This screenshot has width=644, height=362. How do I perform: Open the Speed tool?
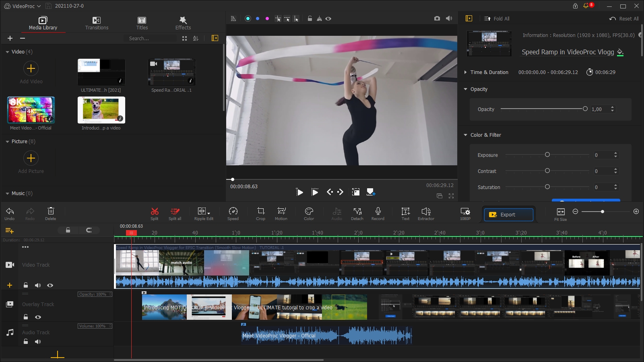(x=233, y=214)
